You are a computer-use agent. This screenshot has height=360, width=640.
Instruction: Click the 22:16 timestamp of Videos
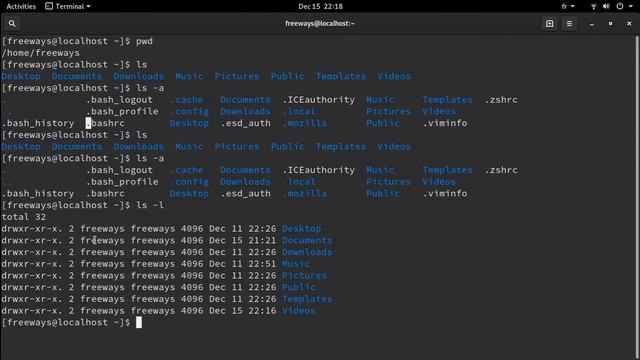pyautogui.click(x=262, y=311)
